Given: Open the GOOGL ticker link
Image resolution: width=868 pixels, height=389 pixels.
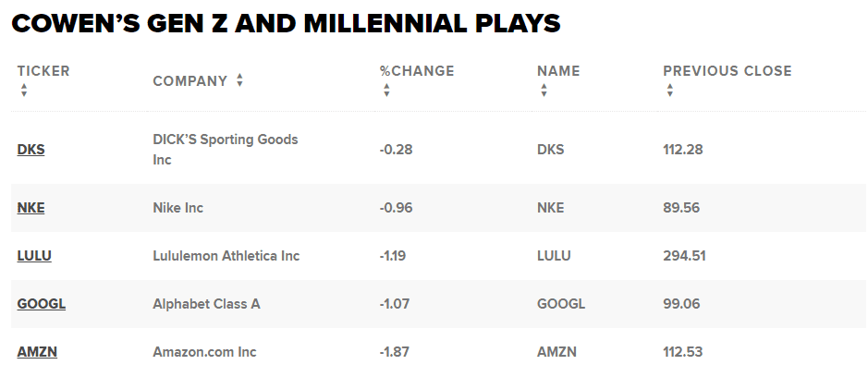Looking at the screenshot, I should point(42,304).
